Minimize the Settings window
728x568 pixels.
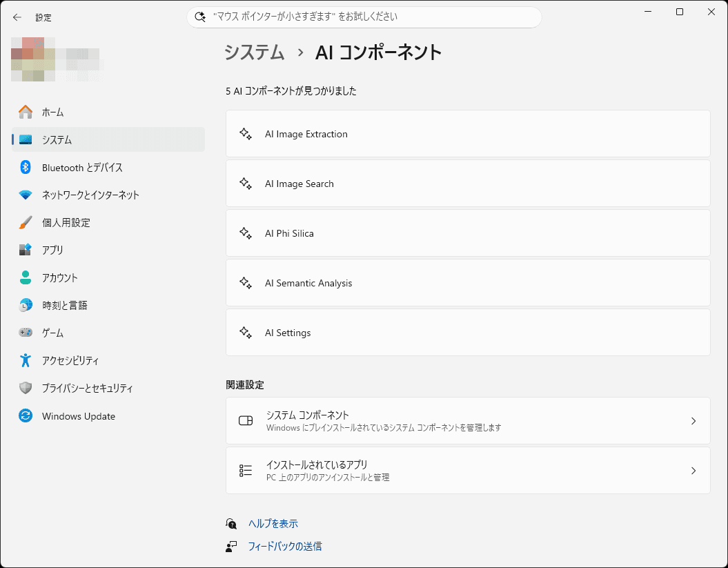648,12
